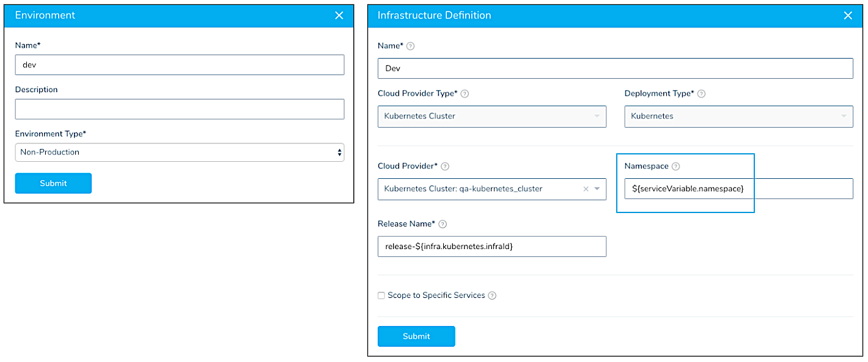Enable Scope to Specific Services checkbox

381,295
